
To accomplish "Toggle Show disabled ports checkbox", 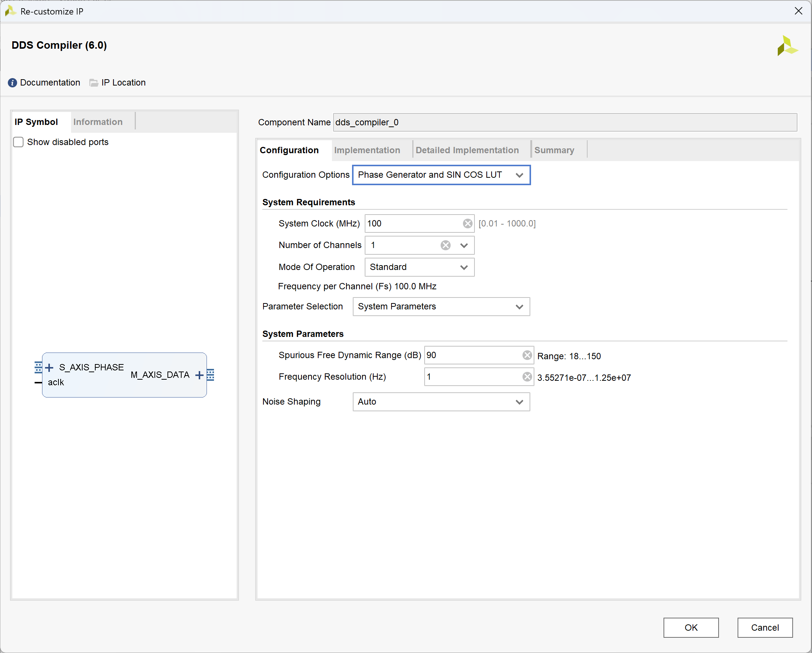I will pyautogui.click(x=19, y=142).
